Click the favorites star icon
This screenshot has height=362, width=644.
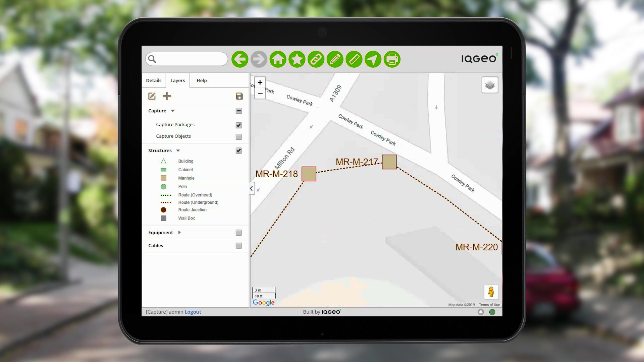pos(297,59)
